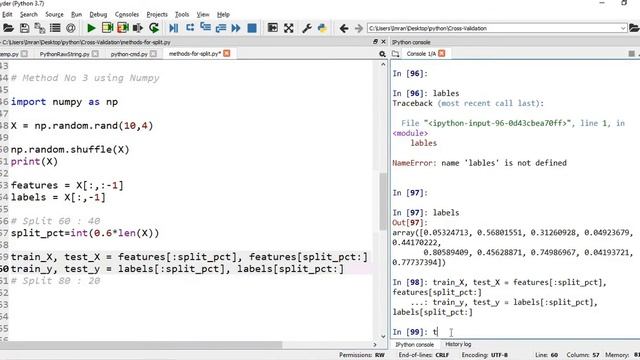Re-run last script icon

tap(154, 28)
